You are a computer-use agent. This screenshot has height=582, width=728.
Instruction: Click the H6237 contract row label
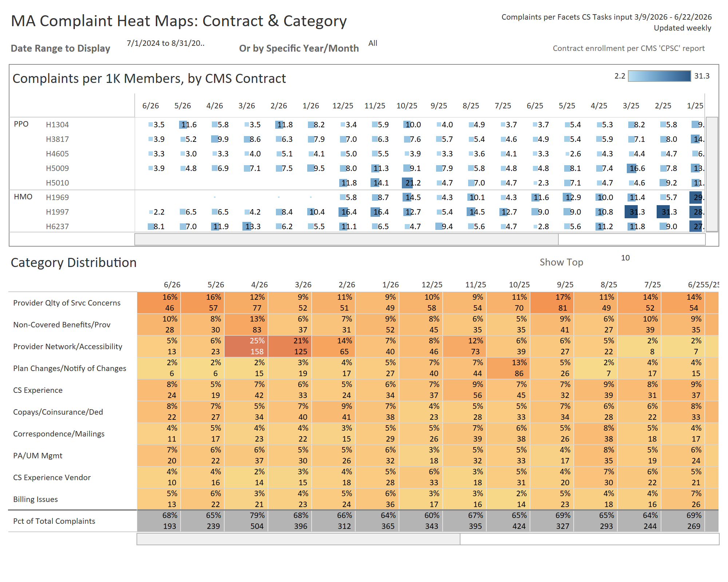57,227
